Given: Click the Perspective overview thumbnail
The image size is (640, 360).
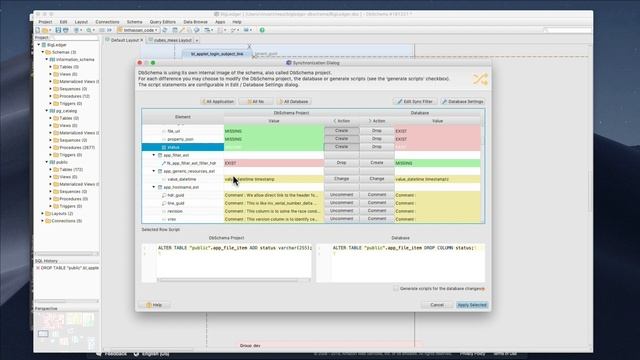Looking at the screenshot, I should pos(66,331).
